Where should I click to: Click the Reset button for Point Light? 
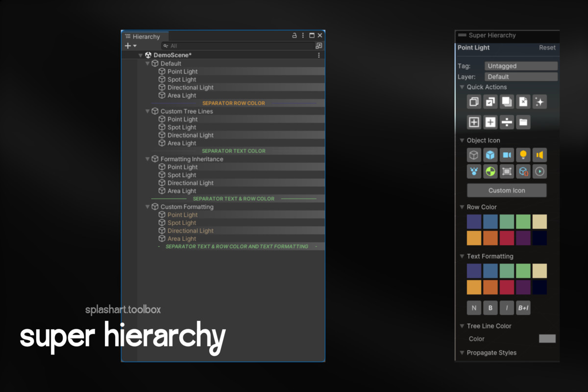(547, 48)
